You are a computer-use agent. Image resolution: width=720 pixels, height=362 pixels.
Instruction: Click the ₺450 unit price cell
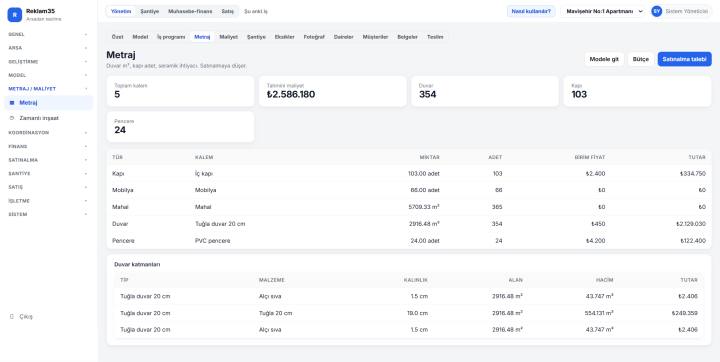[598, 224]
